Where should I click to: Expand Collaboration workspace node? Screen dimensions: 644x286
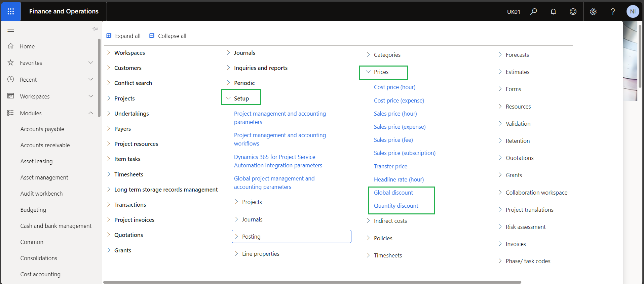(x=500, y=192)
